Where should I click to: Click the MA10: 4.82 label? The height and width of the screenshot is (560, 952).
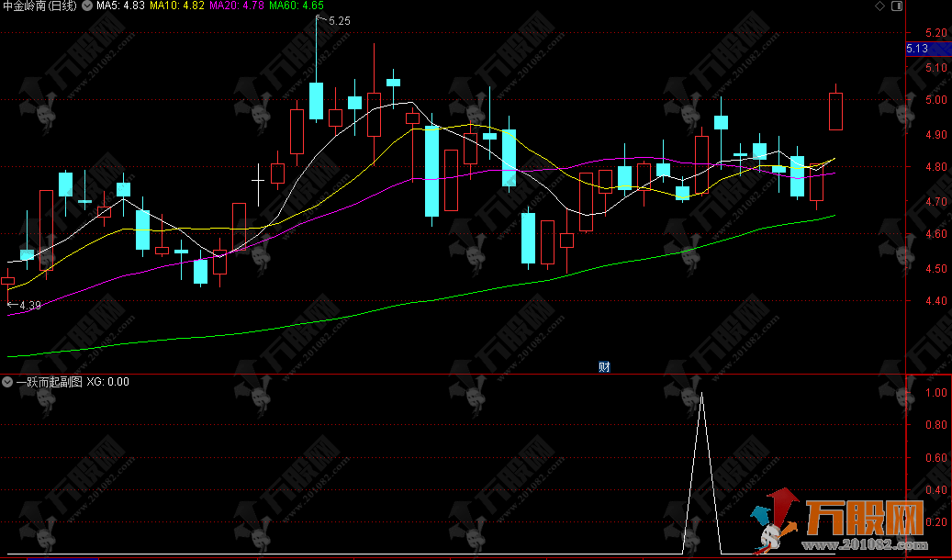[176, 6]
